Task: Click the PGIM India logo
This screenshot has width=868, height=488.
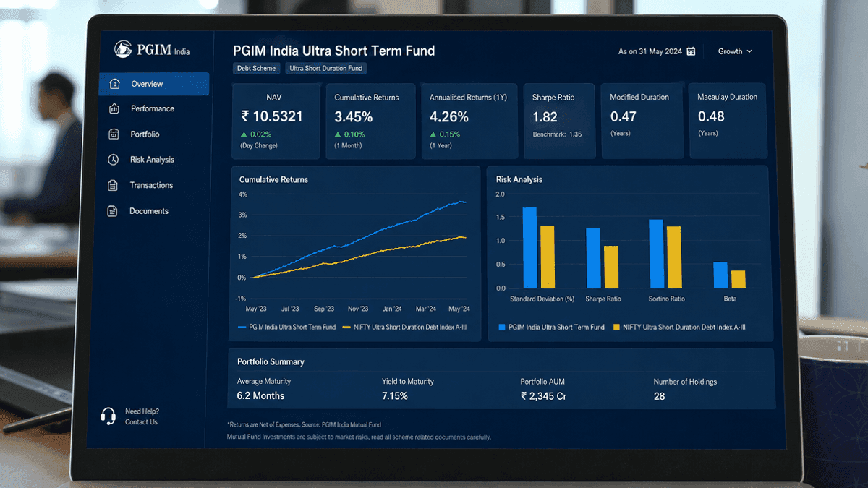Action: tap(153, 50)
